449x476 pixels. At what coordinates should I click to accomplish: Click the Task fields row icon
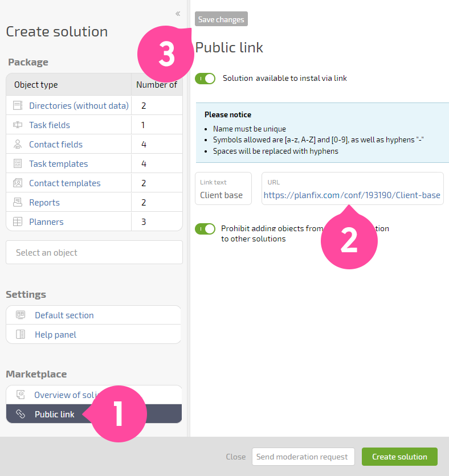(x=18, y=125)
